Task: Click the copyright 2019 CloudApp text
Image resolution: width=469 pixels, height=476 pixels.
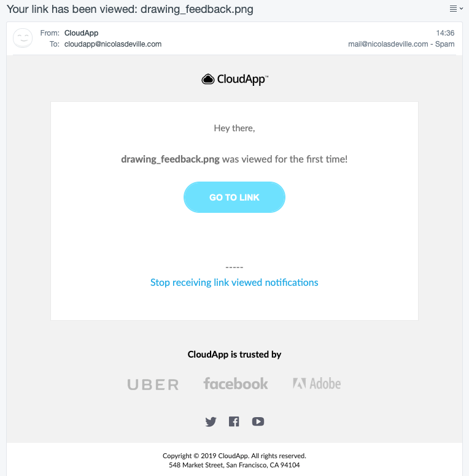Action: 234,456
